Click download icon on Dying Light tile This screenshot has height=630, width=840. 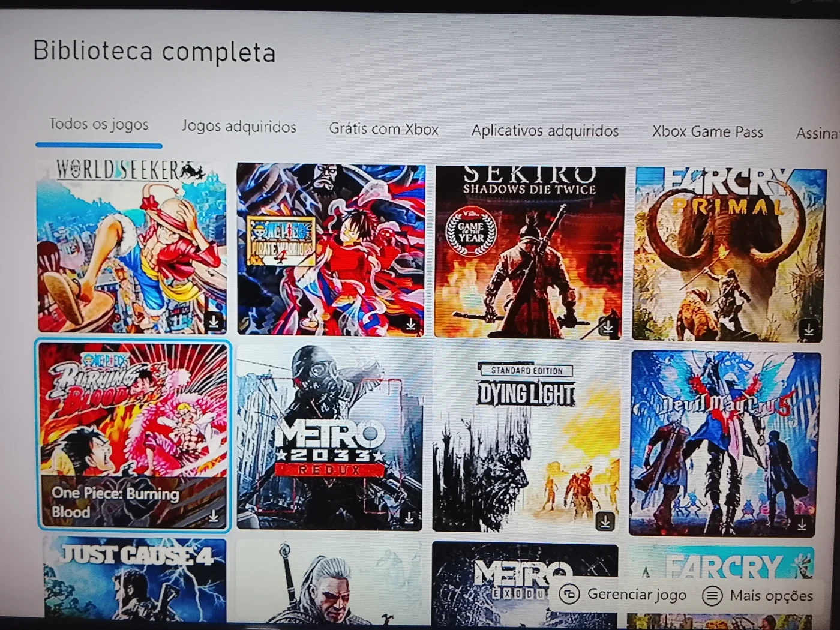pos(605,521)
